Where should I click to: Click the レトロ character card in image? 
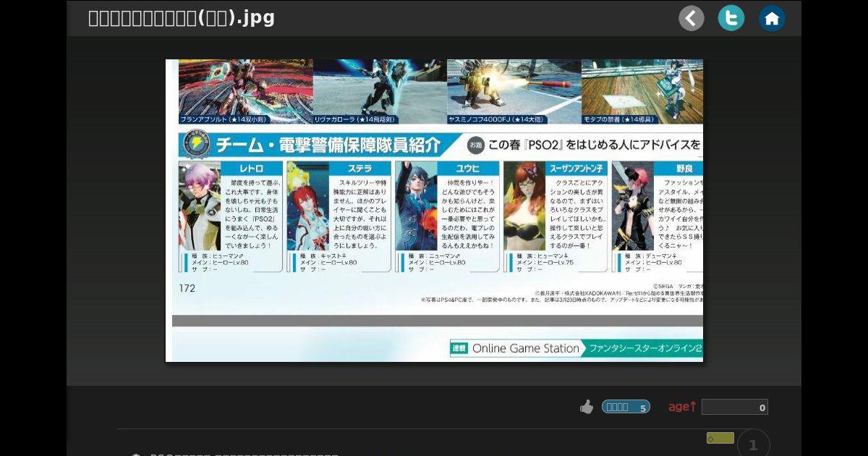pos(231,216)
